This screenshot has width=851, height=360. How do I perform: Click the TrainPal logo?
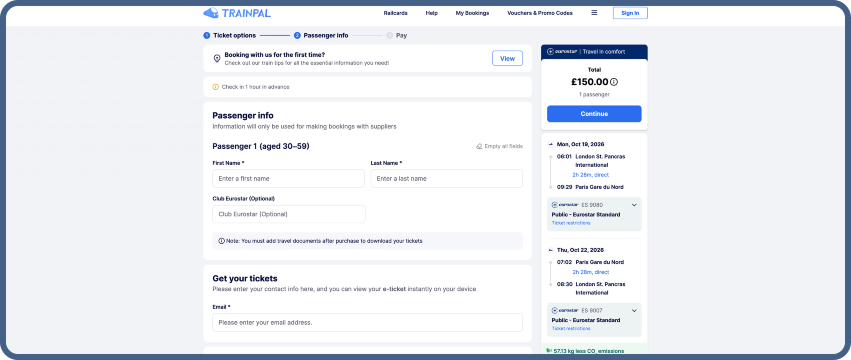tap(237, 13)
